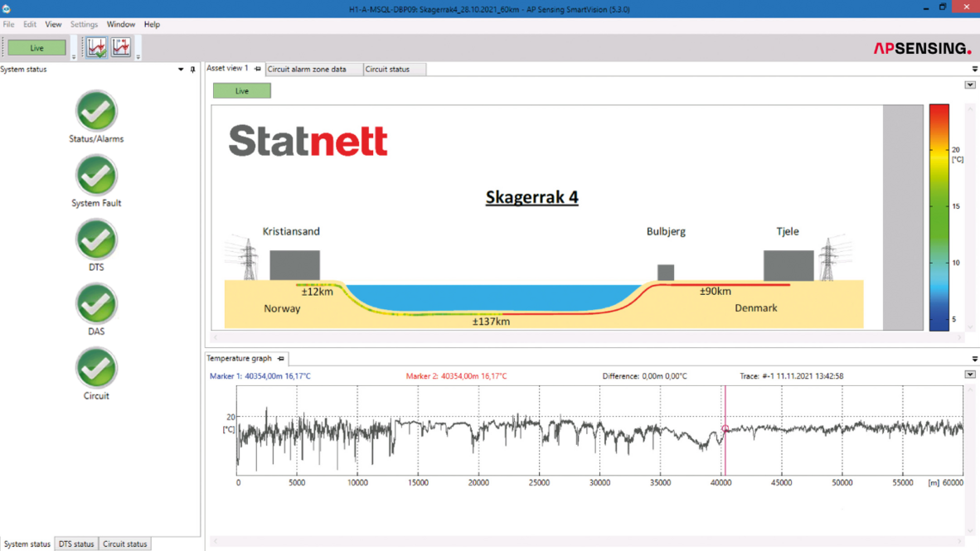Open the Circuit status via its green icon
Viewport: 980px width, 551px height.
[x=95, y=367]
